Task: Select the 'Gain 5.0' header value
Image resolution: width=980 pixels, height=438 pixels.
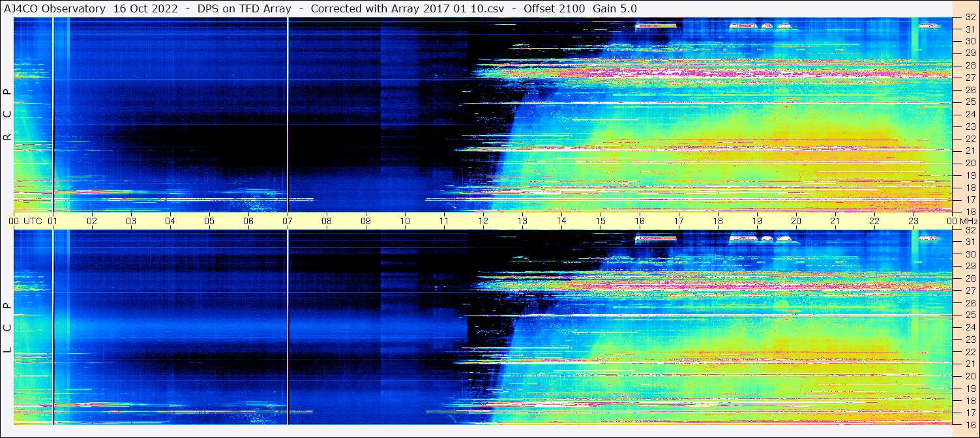Action: click(615, 8)
